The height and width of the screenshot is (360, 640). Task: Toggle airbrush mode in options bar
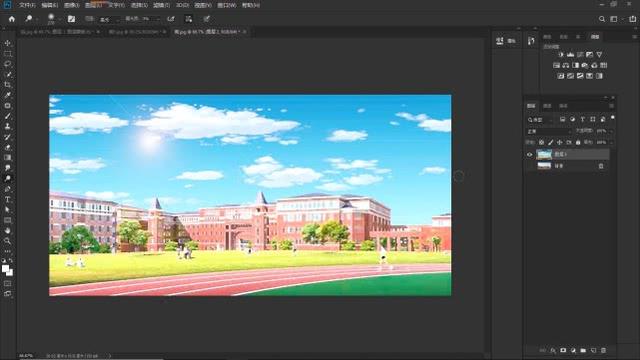click(171, 19)
